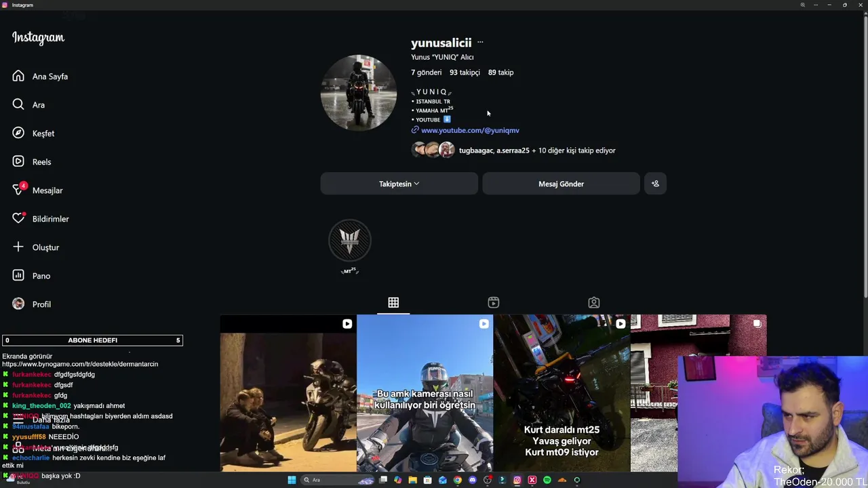Screen dimensions: 868x488
Task: Click the ISTANBUL TR bio line
Action: tap(433, 102)
